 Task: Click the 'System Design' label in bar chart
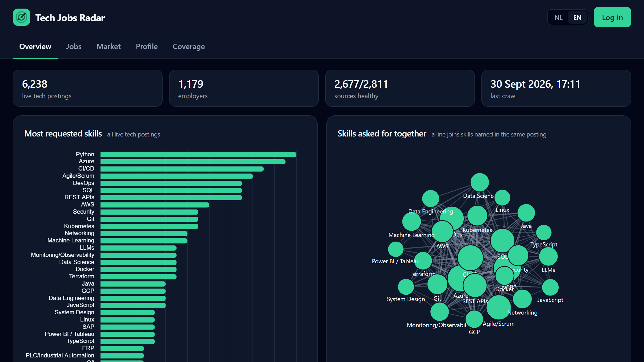(x=74, y=313)
